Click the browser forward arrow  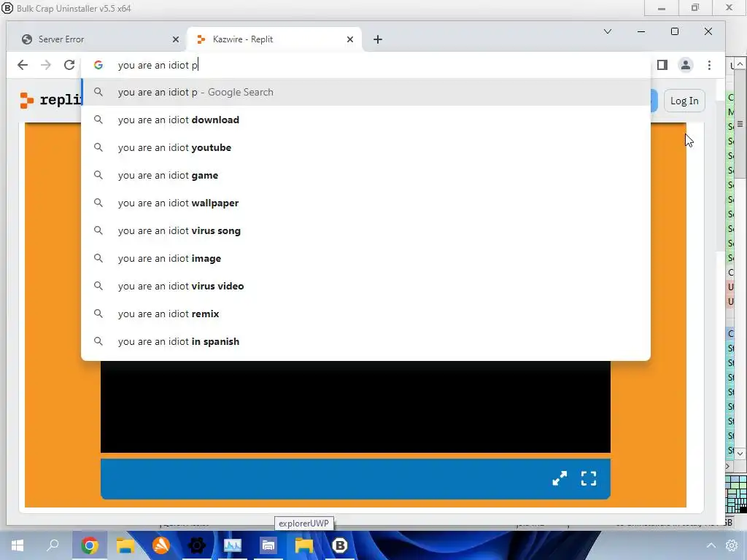(x=46, y=65)
